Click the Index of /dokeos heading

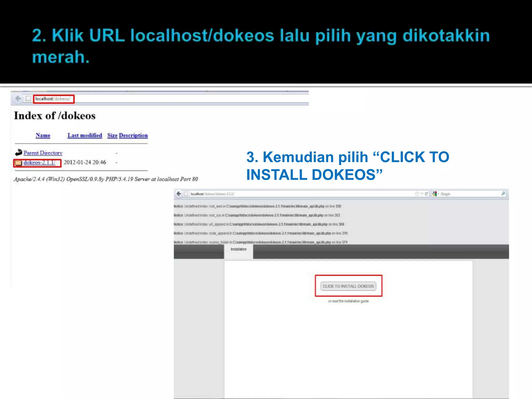tap(55, 116)
